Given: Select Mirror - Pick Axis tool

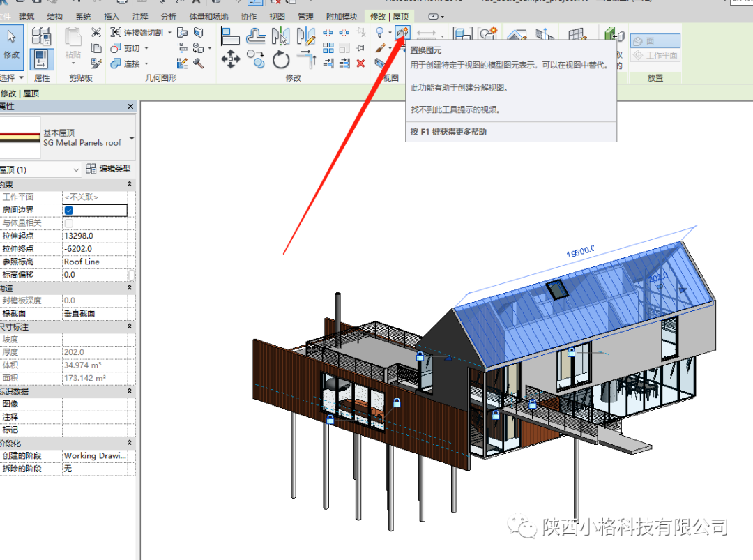Looking at the screenshot, I should 280,36.
